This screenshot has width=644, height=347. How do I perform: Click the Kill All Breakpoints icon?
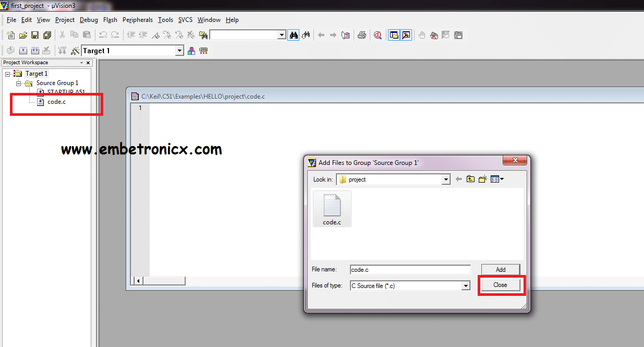point(434,35)
